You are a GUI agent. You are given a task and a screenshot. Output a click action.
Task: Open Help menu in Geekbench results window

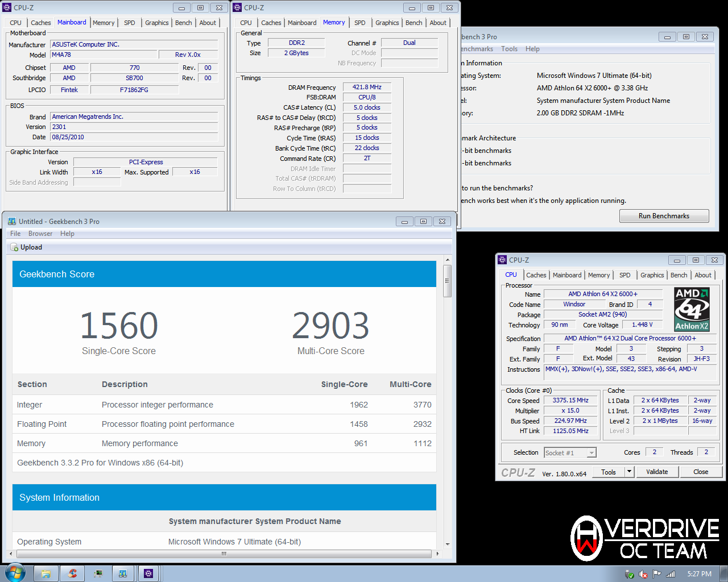click(67, 234)
